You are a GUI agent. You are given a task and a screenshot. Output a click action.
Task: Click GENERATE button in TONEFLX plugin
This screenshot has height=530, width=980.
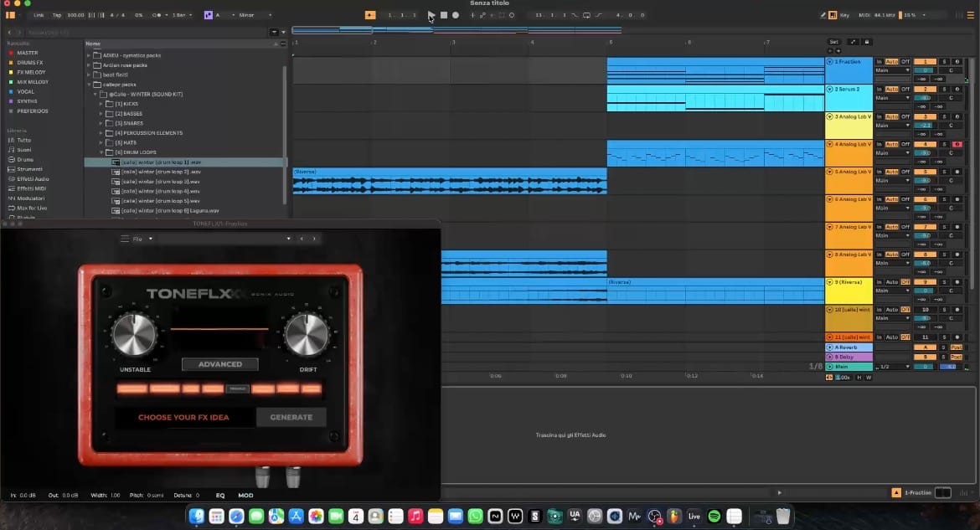click(x=291, y=417)
